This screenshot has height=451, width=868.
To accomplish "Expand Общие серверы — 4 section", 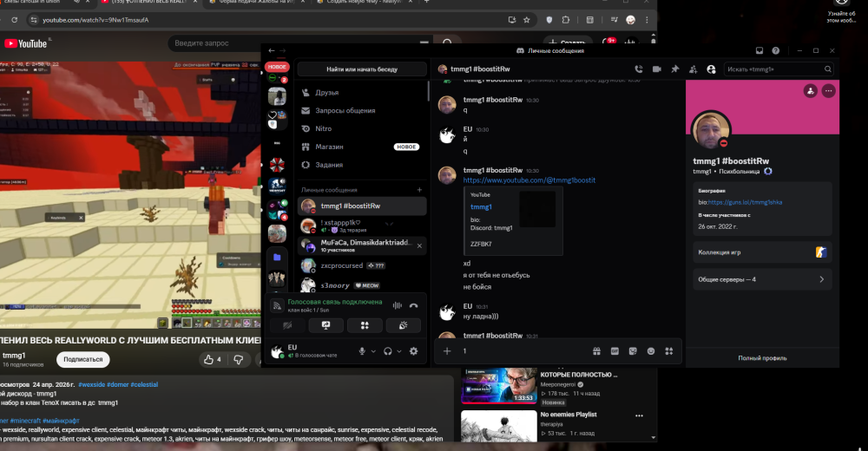I will point(762,279).
